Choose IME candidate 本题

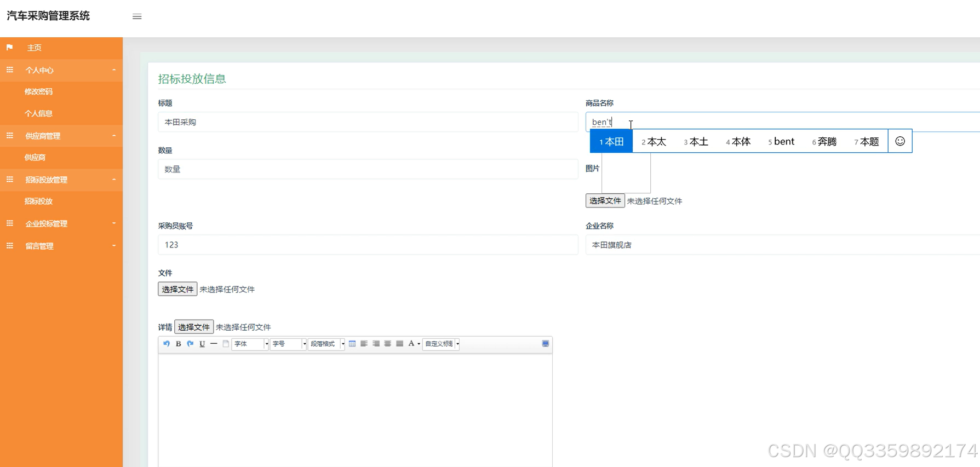tap(867, 141)
